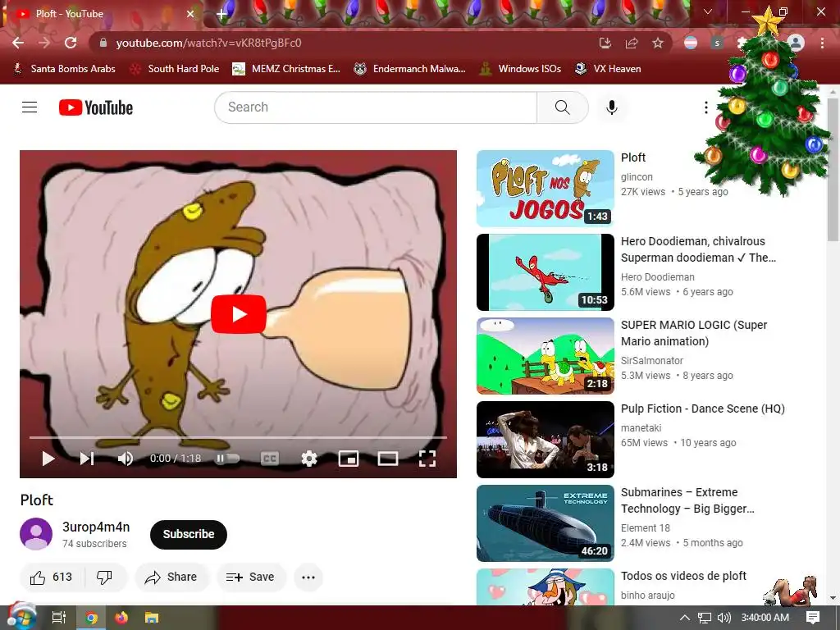Open Todos os videos de ploft title
Screen dimensions: 840x630
[683, 576]
